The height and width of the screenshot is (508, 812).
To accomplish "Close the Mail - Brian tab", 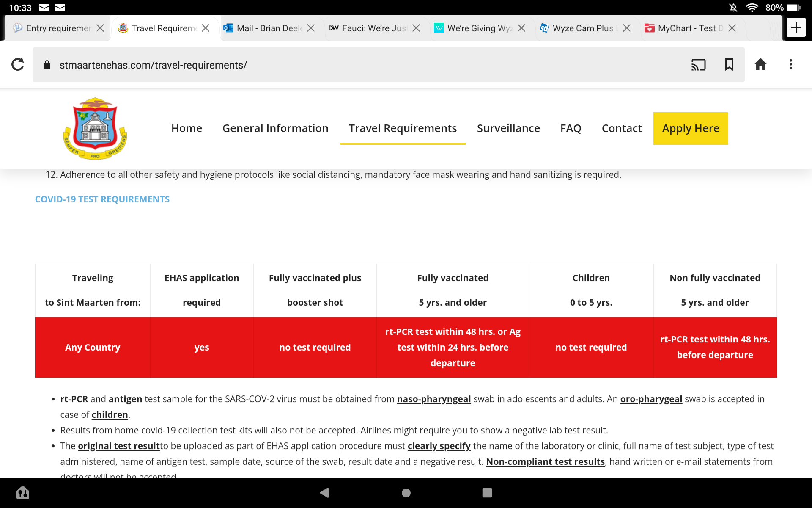I will coord(311,28).
